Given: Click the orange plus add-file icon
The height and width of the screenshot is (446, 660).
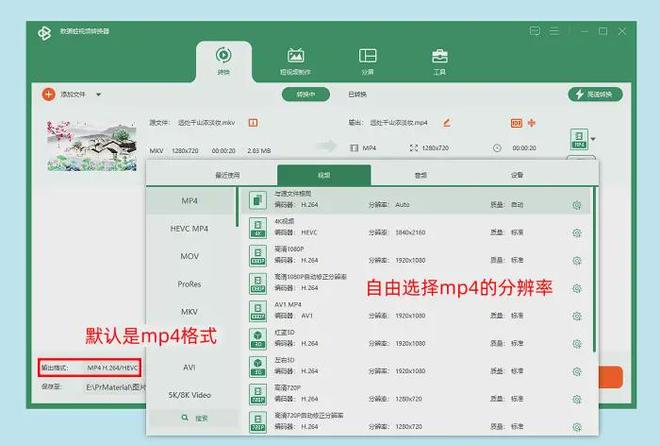Looking at the screenshot, I should pyautogui.click(x=48, y=94).
